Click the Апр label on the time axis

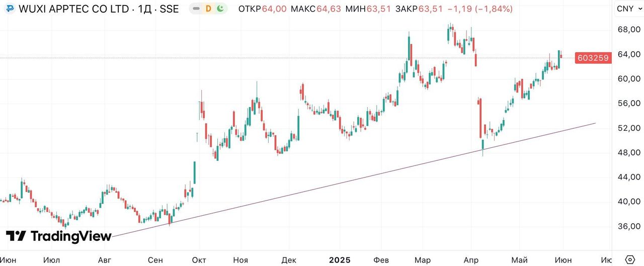coord(471,260)
